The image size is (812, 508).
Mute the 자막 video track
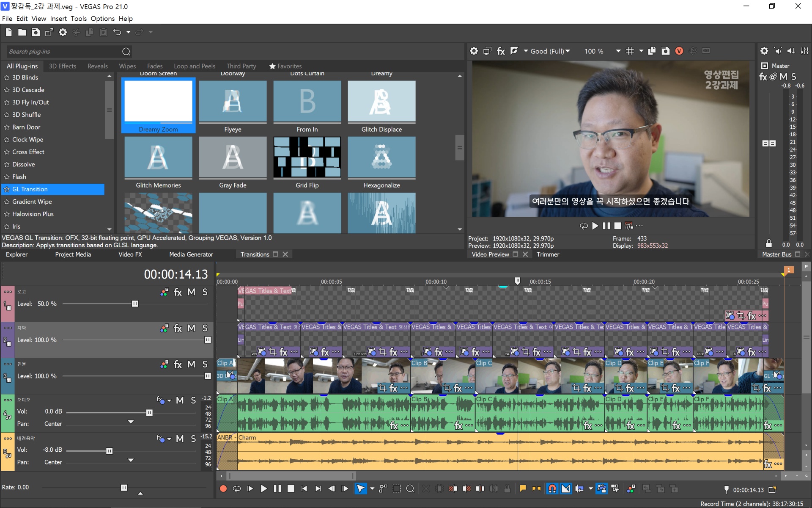[x=191, y=328]
